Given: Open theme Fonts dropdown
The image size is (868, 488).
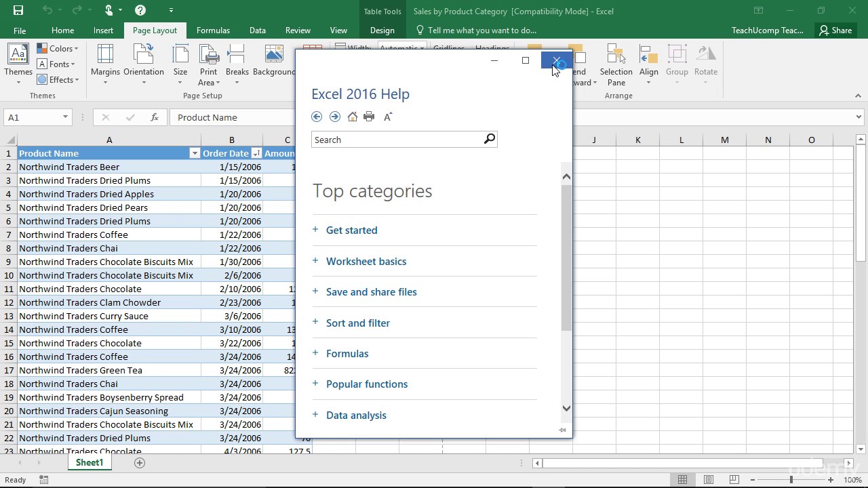Looking at the screenshot, I should click(x=57, y=64).
